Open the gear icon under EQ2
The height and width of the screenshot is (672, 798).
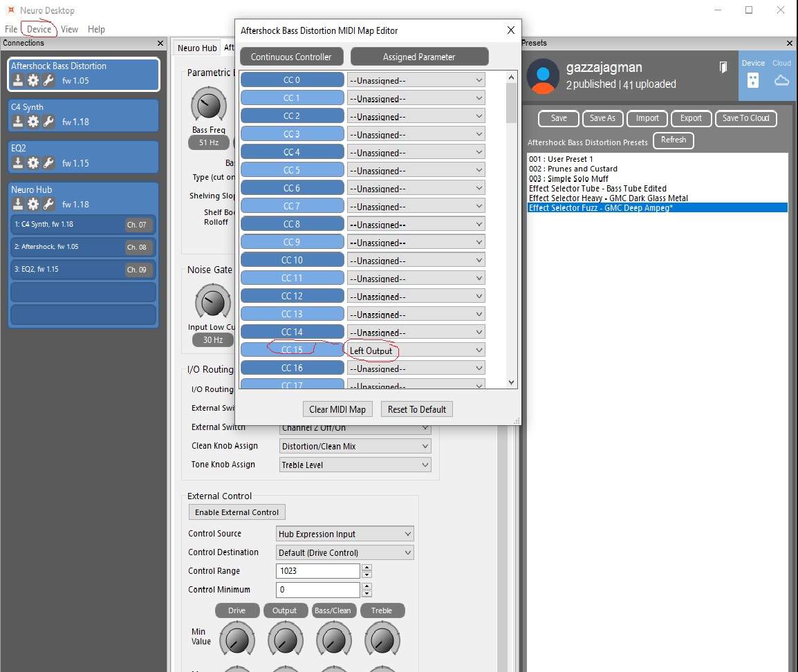(33, 162)
